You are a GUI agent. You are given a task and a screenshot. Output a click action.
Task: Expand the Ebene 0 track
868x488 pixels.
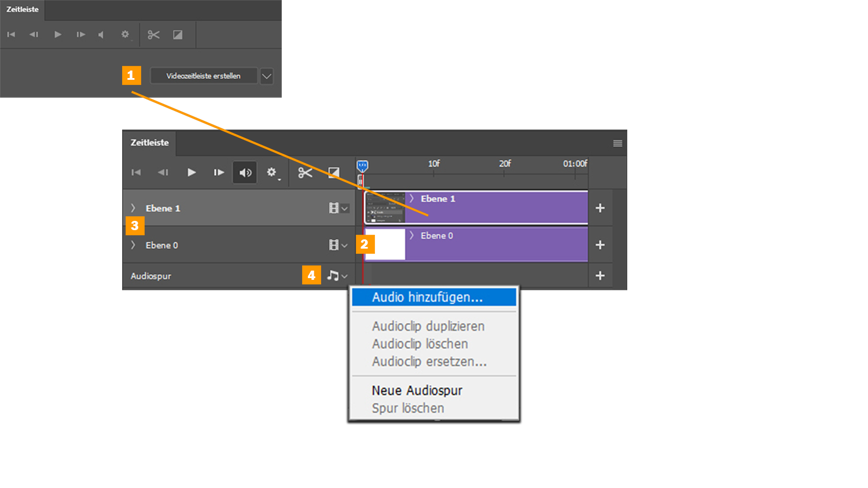133,245
